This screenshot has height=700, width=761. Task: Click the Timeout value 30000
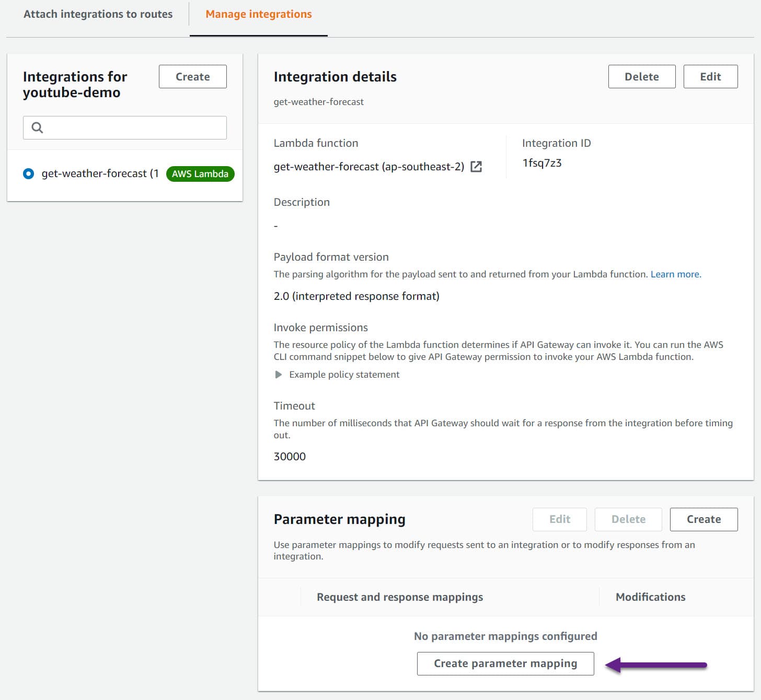point(290,457)
